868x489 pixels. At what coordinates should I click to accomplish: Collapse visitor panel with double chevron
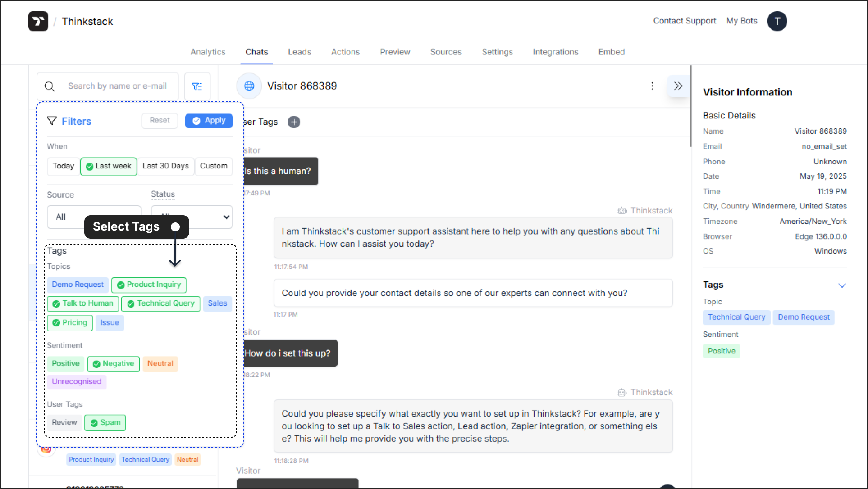[678, 86]
